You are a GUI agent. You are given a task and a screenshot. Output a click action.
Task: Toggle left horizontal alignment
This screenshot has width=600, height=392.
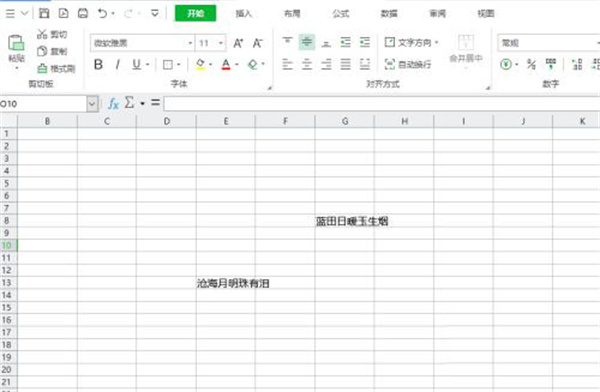pos(287,64)
